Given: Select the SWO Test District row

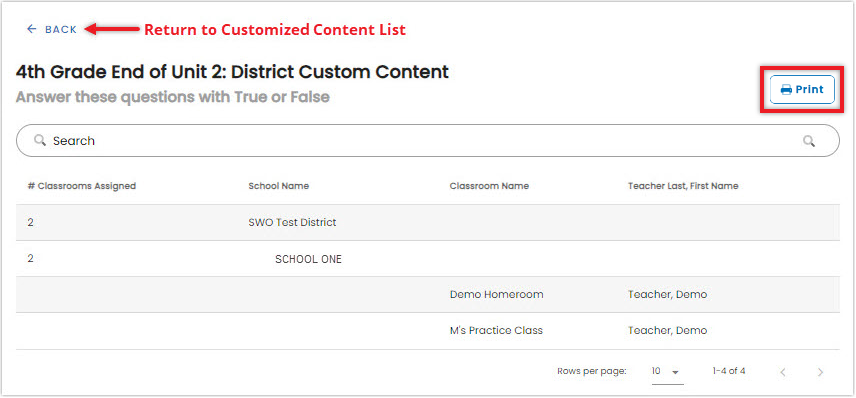Looking at the screenshot, I should pos(427,223).
